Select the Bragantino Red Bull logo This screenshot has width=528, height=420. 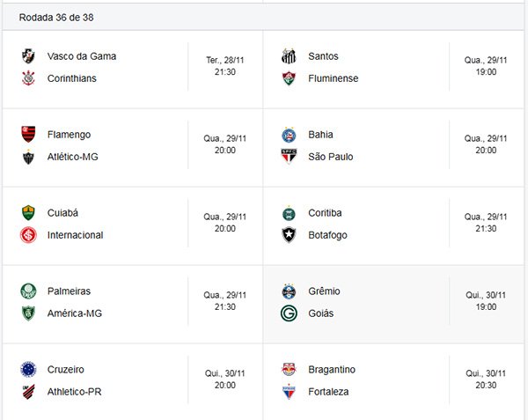pyautogui.click(x=289, y=369)
